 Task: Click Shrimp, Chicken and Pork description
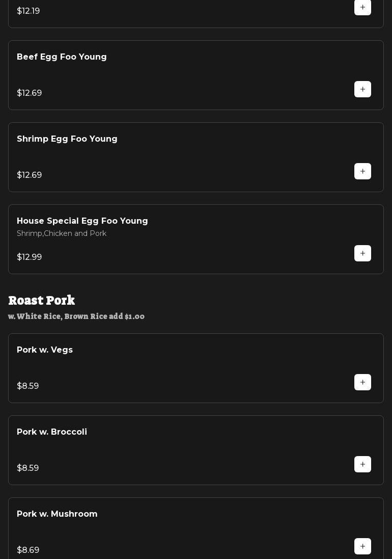(62, 233)
